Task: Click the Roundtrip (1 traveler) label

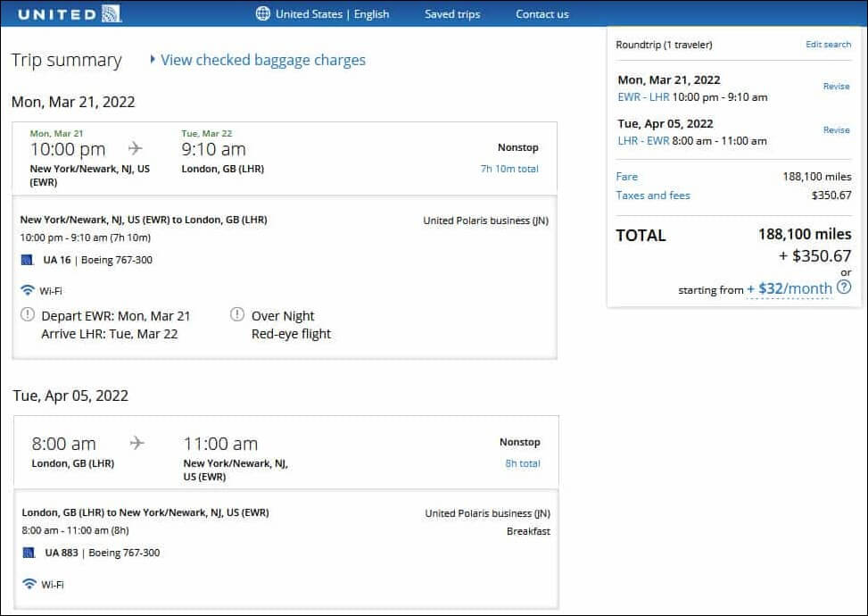Action: coord(664,45)
